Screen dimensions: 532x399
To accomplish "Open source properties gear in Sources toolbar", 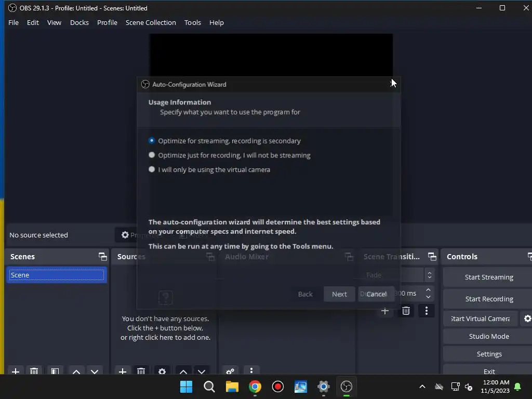I will click(x=162, y=371).
